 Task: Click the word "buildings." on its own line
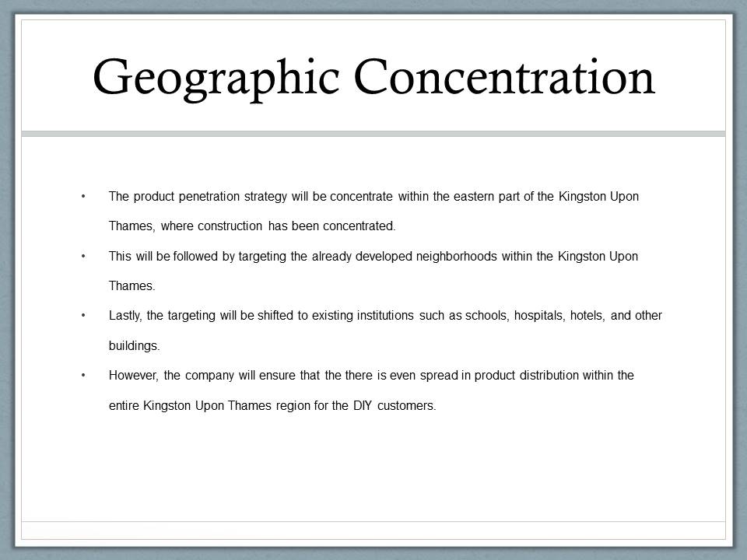[134, 345]
